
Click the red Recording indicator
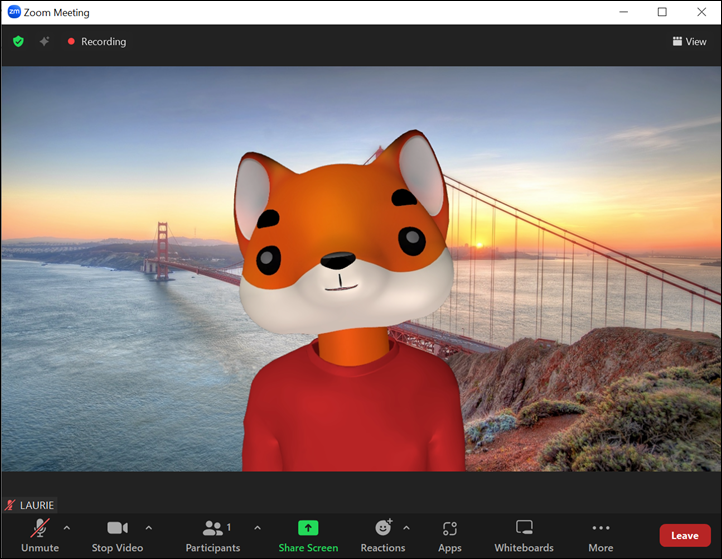point(96,42)
